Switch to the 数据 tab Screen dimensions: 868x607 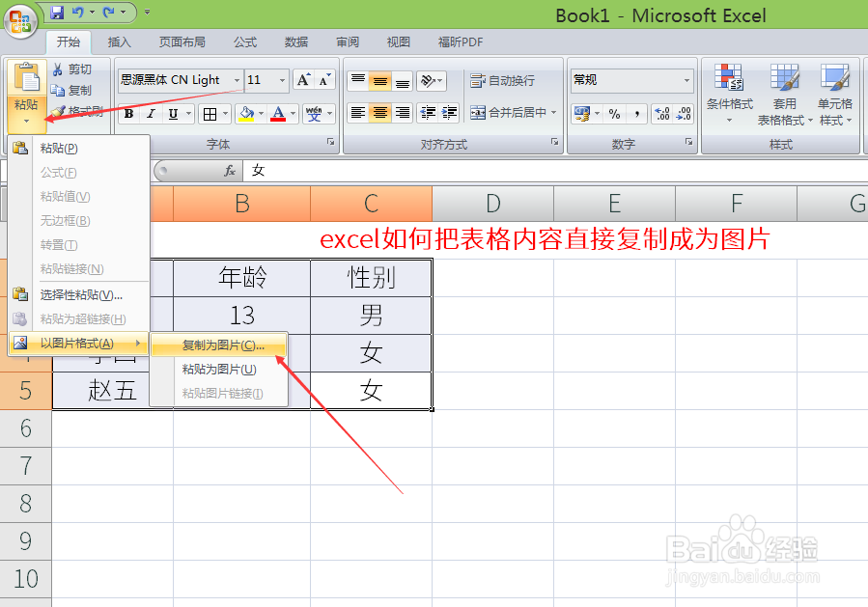pyautogui.click(x=296, y=42)
